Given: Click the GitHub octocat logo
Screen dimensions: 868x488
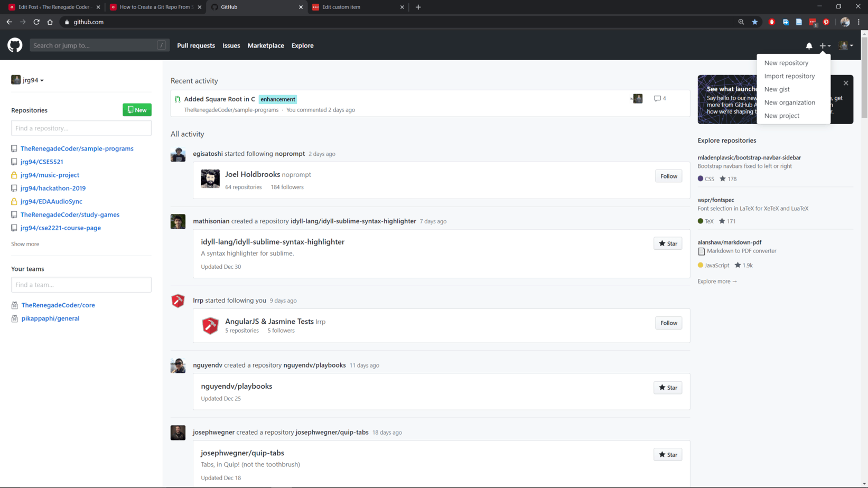Looking at the screenshot, I should 14,45.
